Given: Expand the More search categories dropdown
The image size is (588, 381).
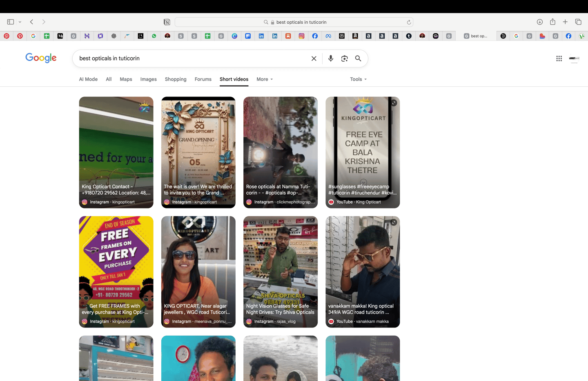Looking at the screenshot, I should coord(264,79).
